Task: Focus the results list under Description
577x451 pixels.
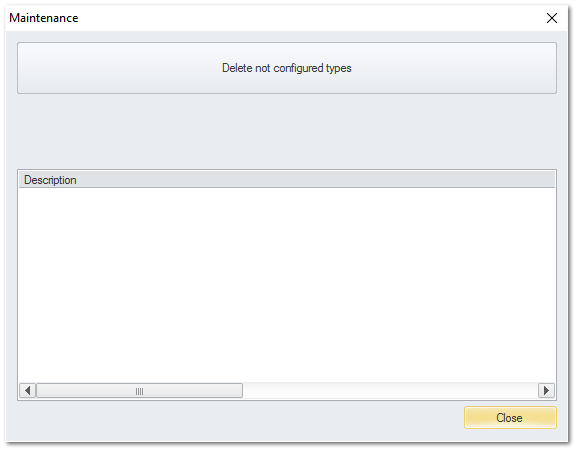Action: coord(287,285)
